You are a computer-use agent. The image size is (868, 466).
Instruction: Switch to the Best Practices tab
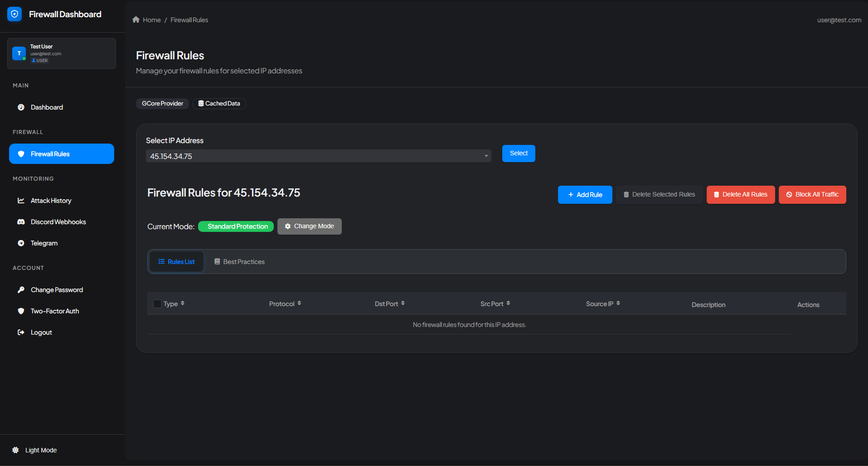coord(239,262)
